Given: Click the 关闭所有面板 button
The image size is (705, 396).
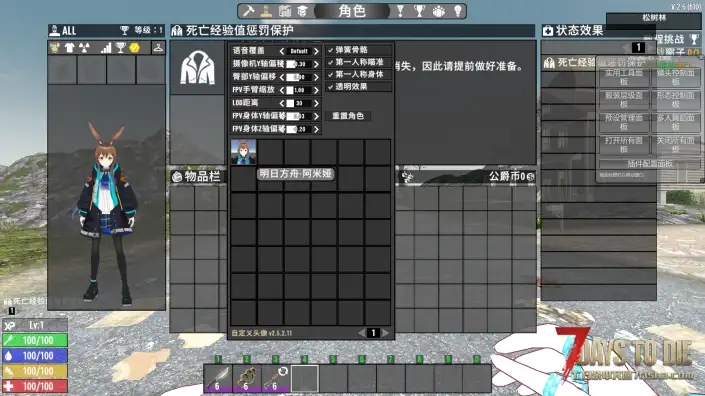Looking at the screenshot, I should pyautogui.click(x=675, y=145).
